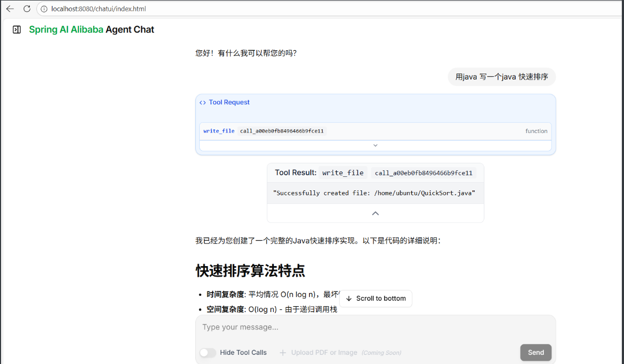The image size is (624, 364).
Task: Expand the write_file tool request details
Action: pyautogui.click(x=375, y=145)
